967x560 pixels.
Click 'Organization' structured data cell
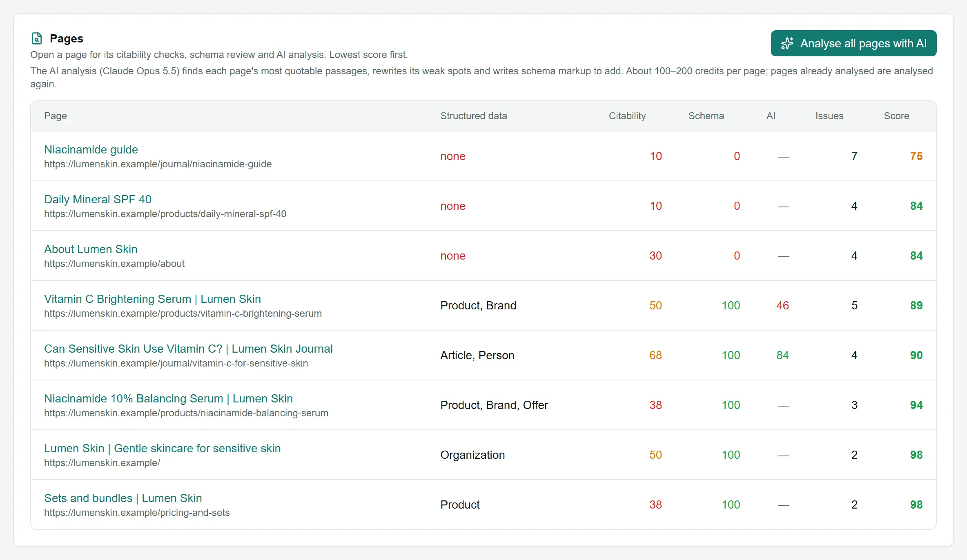click(x=472, y=455)
